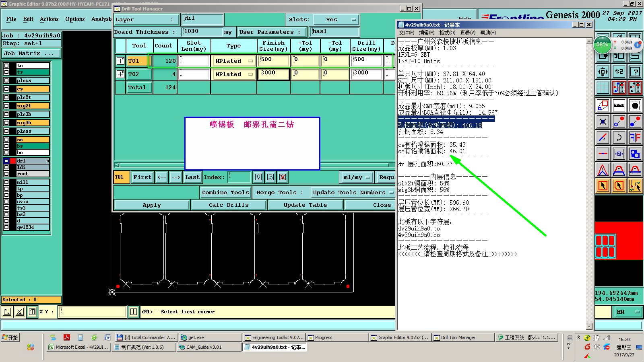Image resolution: width=644 pixels, height=362 pixels.
Task: Enable the cs layer checkbox
Action: click(6, 89)
